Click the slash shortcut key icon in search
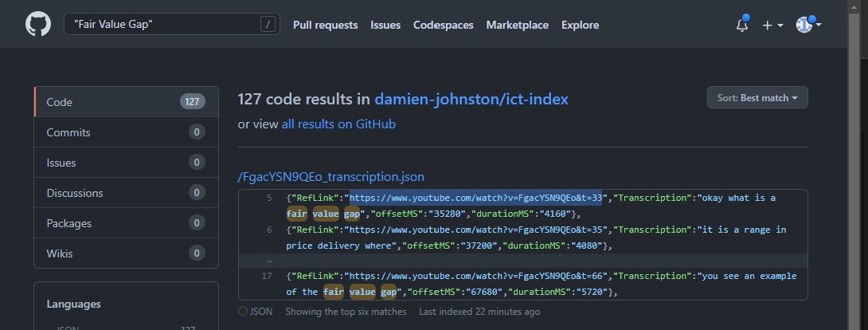The height and width of the screenshot is (330, 868). pyautogui.click(x=268, y=25)
